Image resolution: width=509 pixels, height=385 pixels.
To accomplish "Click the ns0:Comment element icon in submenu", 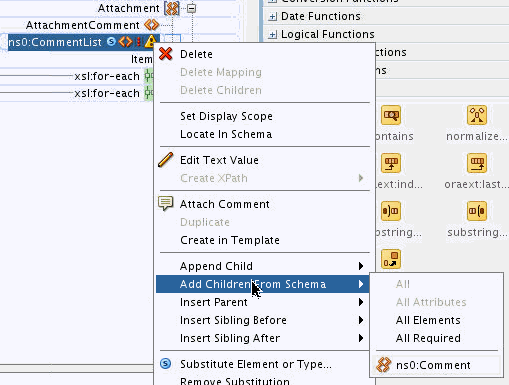I will (x=383, y=365).
